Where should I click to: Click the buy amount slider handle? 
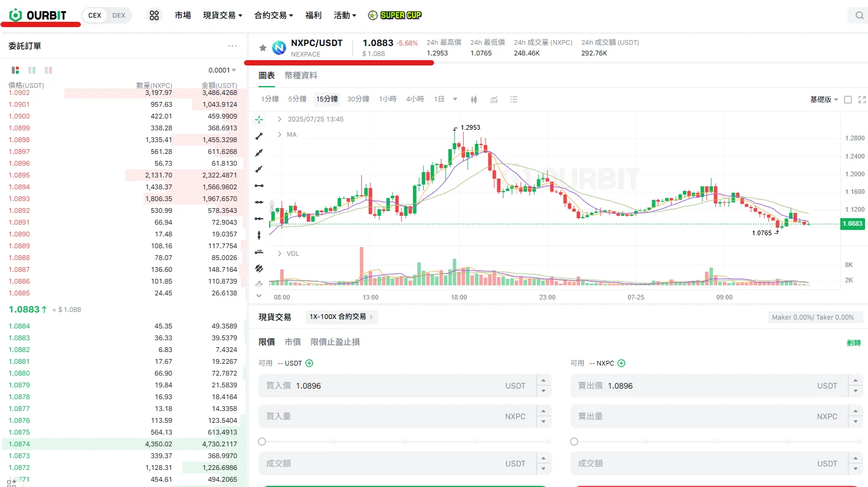(x=262, y=442)
